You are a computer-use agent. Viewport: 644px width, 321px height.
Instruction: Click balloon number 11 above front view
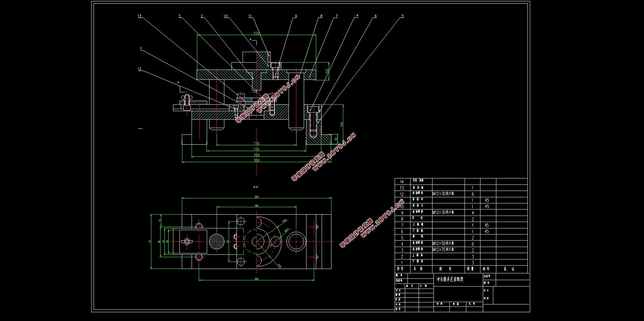point(250,16)
